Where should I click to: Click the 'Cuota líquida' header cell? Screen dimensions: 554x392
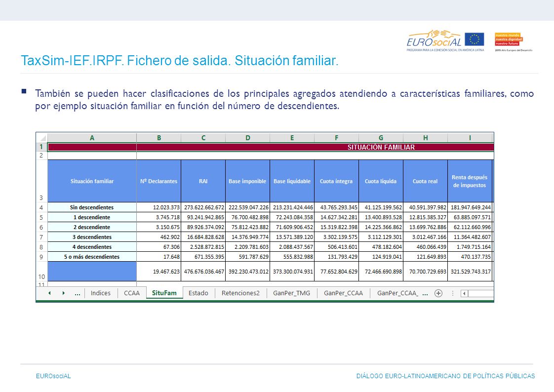pos(381,181)
